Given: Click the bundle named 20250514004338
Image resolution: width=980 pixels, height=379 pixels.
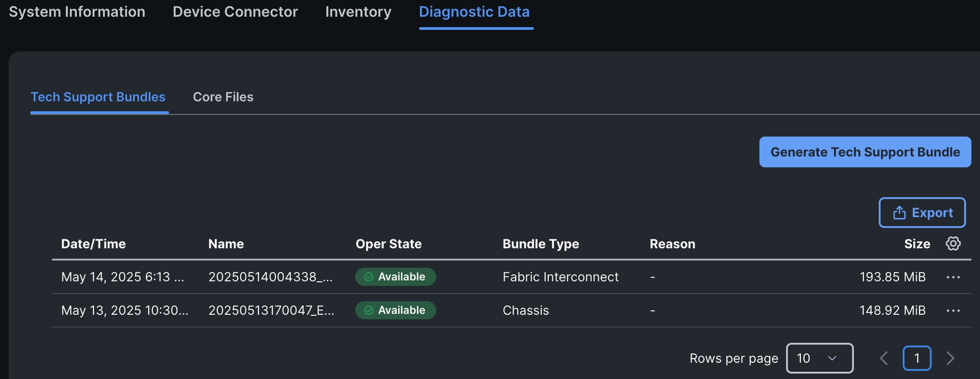Looking at the screenshot, I should pyautogui.click(x=270, y=276).
